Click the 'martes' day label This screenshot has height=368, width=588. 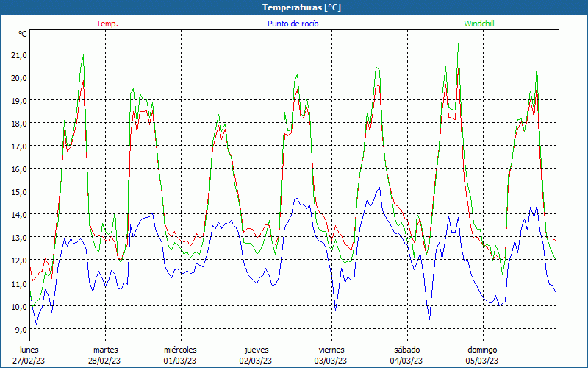105,350
